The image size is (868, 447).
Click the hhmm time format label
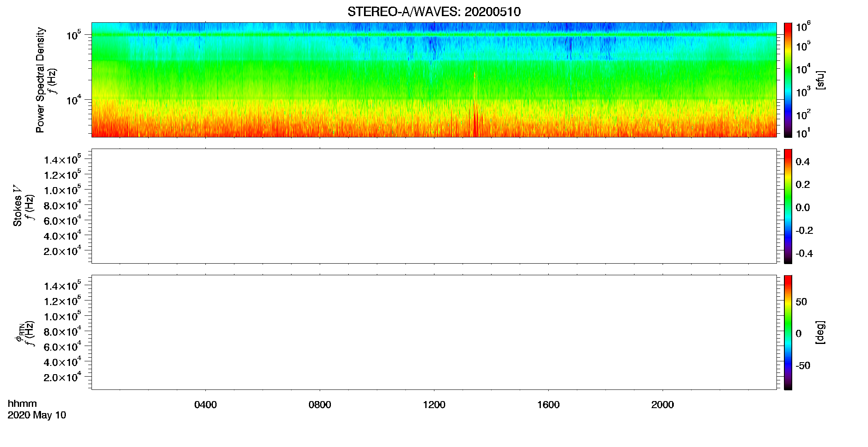pyautogui.click(x=22, y=404)
